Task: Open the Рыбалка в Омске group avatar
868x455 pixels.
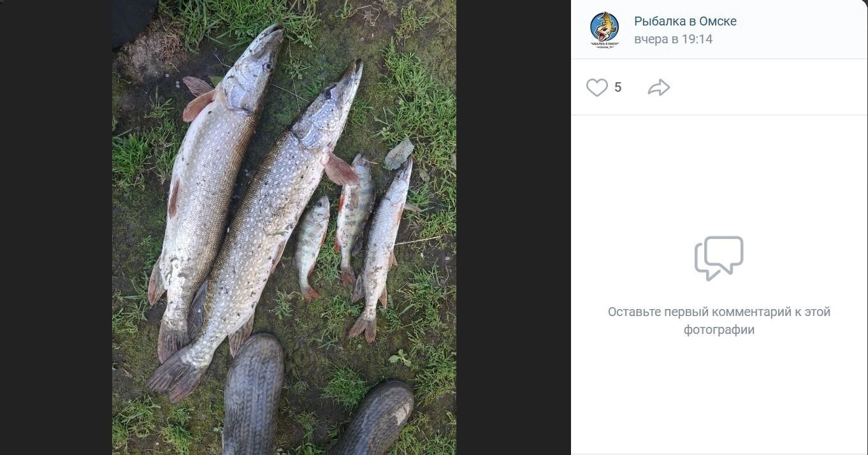Action: [604, 30]
